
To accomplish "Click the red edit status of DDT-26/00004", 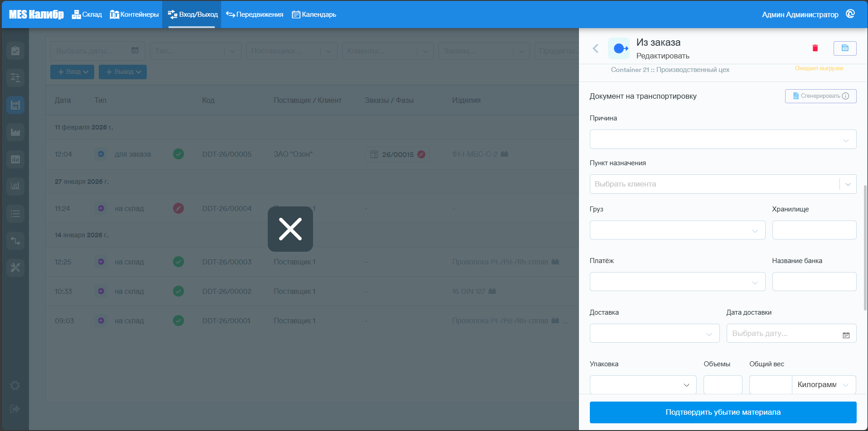I will (x=178, y=208).
